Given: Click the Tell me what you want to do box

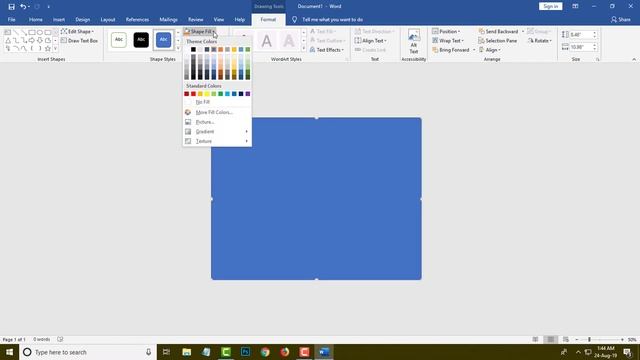Looking at the screenshot, I should pyautogui.click(x=332, y=20).
